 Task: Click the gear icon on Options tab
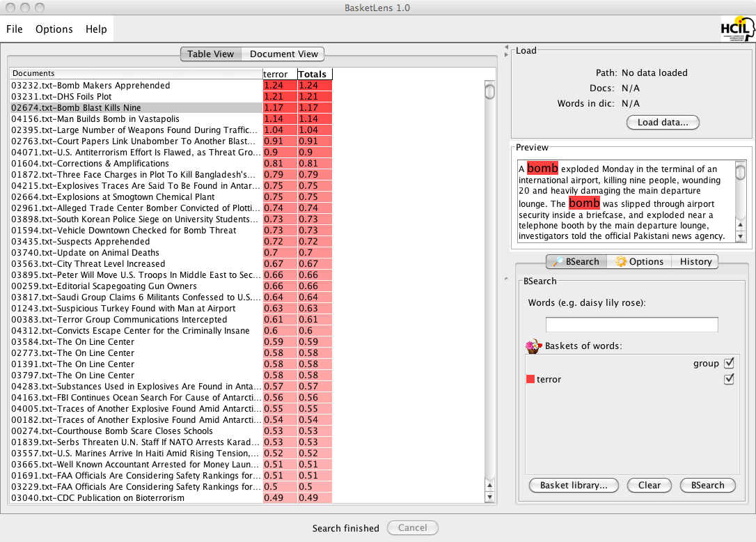pyautogui.click(x=621, y=261)
